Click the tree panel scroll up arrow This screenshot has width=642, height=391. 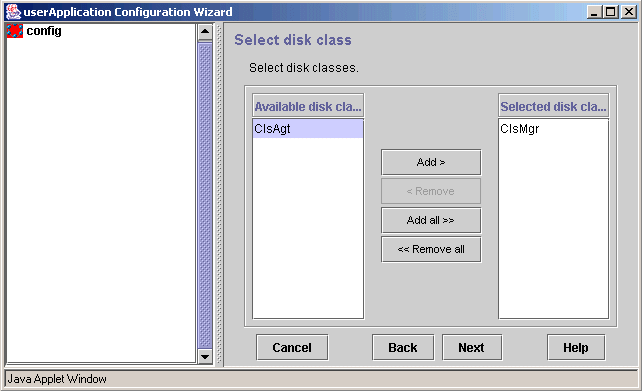point(205,32)
